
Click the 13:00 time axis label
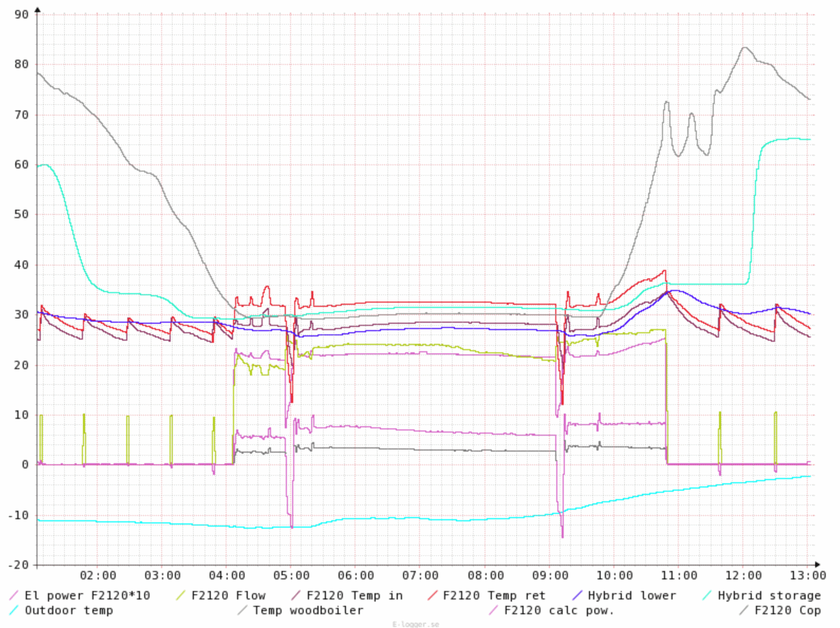[807, 575]
